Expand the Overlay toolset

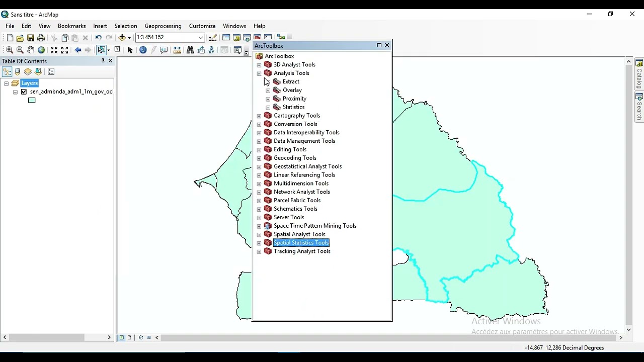[268, 90]
